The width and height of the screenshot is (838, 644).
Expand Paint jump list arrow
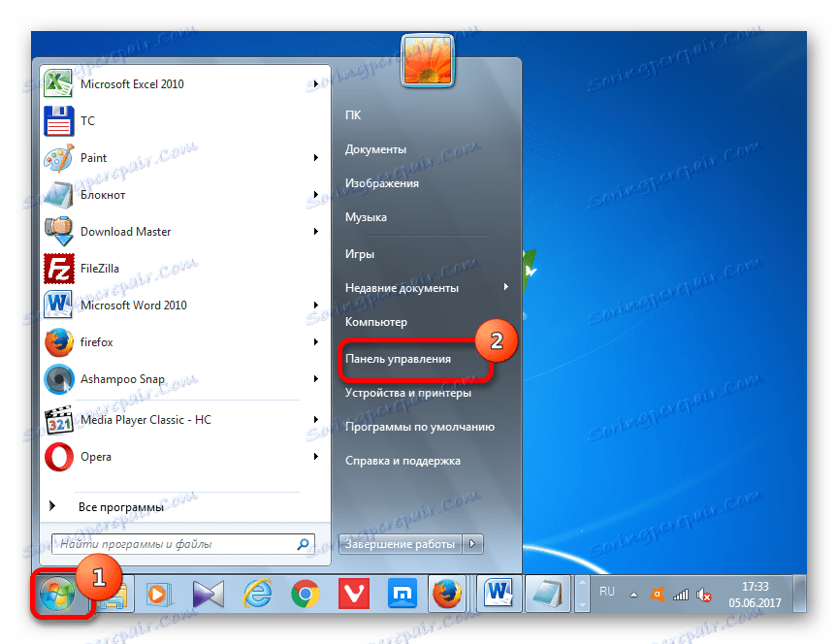click(x=316, y=158)
